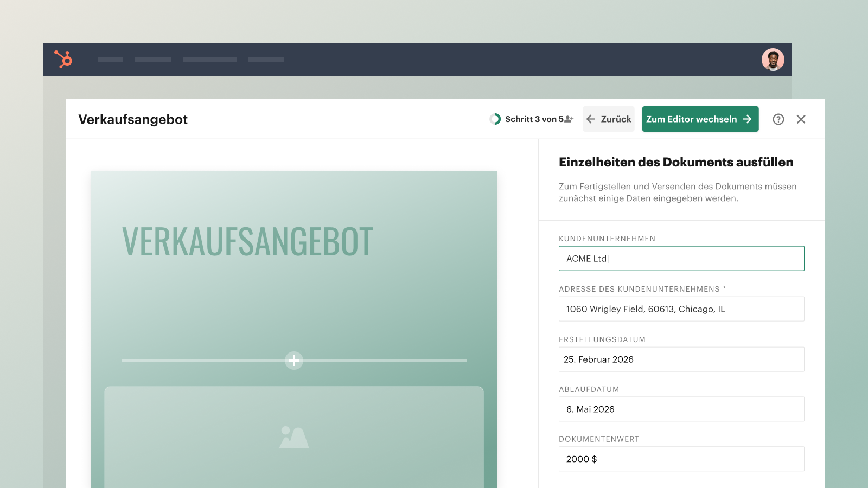Click the circular step progress indicator

pos(495,119)
